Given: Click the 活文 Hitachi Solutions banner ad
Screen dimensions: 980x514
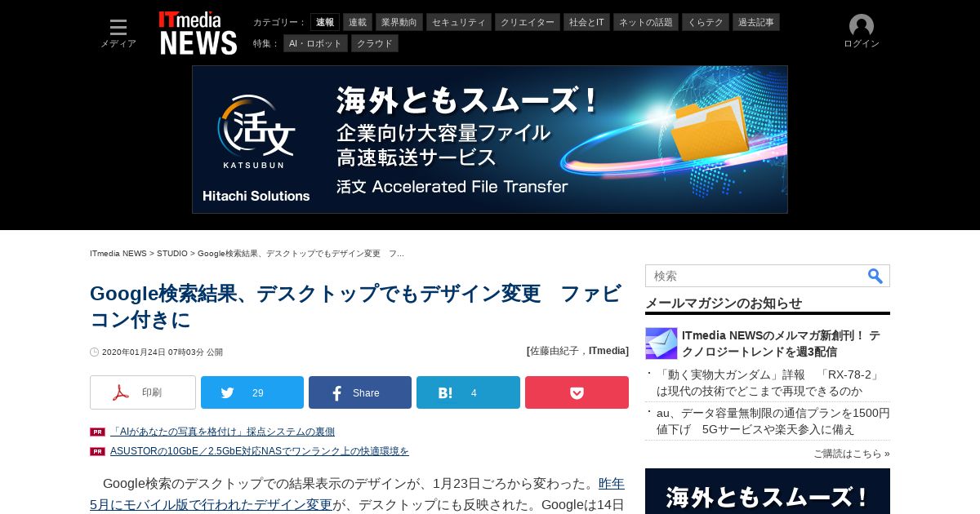Looking at the screenshot, I should click(490, 140).
